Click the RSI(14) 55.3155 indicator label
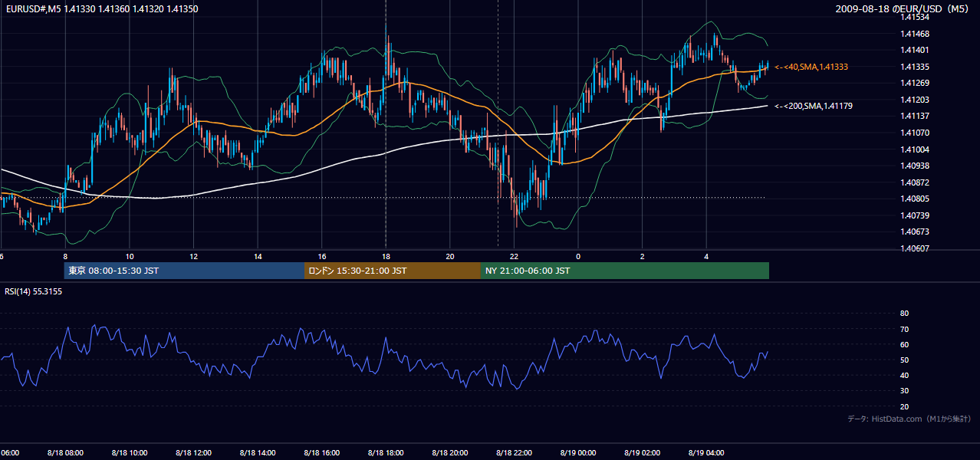980x460 pixels. pos(33,291)
